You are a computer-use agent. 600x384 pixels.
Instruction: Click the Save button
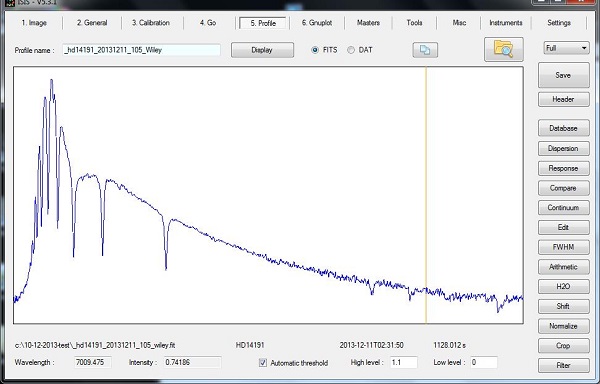click(563, 75)
